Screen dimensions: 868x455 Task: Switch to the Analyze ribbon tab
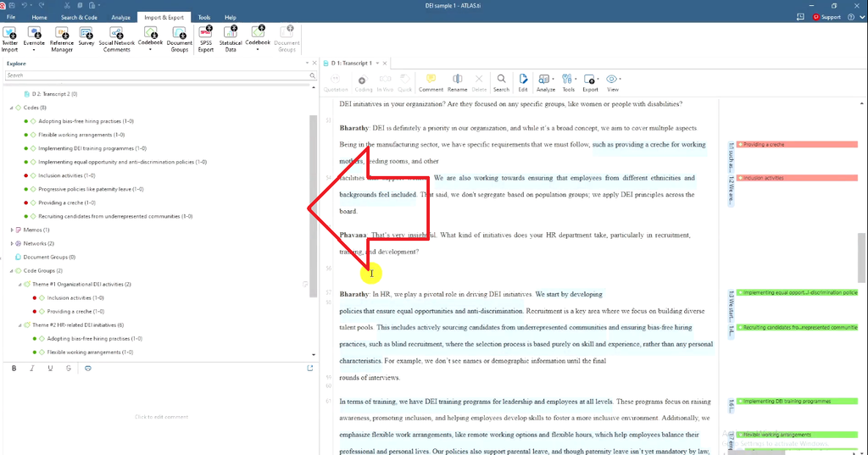click(x=120, y=17)
